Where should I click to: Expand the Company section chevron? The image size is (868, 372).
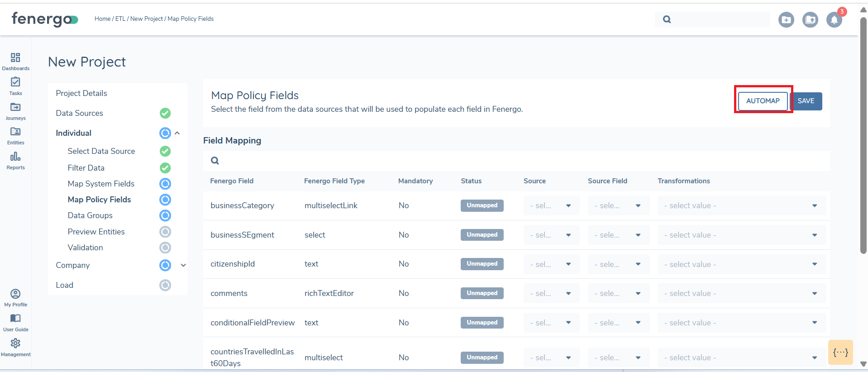pos(183,265)
